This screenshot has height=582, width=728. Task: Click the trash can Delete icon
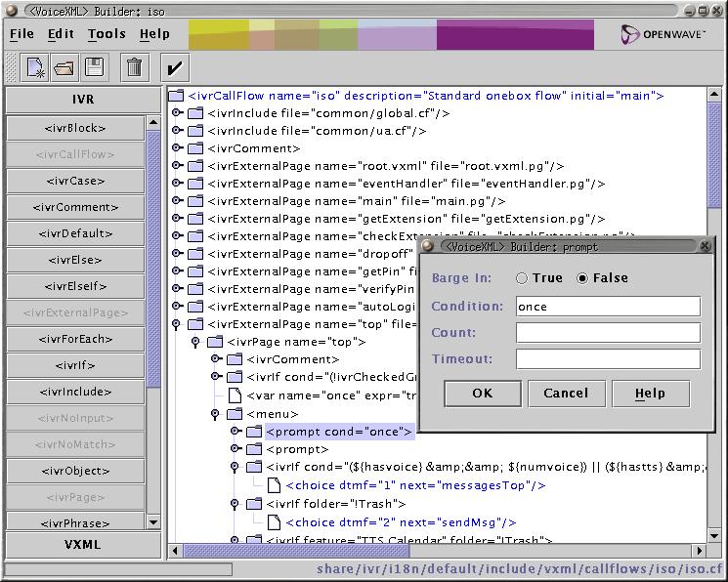pyautogui.click(x=135, y=67)
